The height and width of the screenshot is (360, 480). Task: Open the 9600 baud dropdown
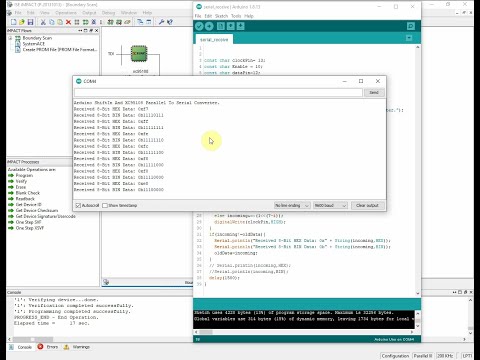pyautogui.click(x=330, y=205)
